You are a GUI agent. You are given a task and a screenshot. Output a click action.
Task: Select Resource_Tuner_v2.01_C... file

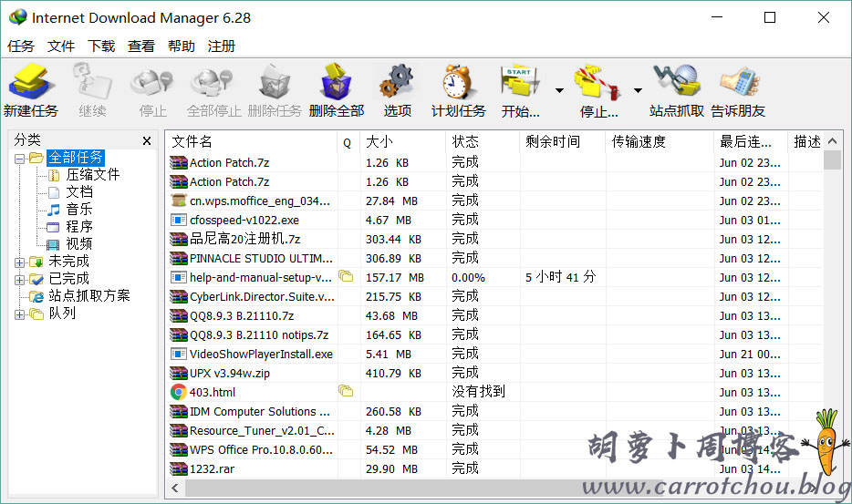point(262,431)
